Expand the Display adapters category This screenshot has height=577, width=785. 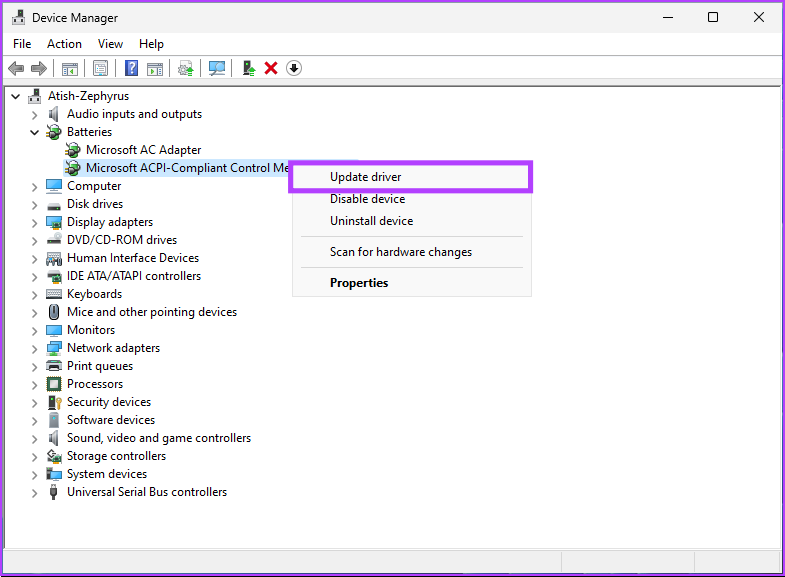35,222
